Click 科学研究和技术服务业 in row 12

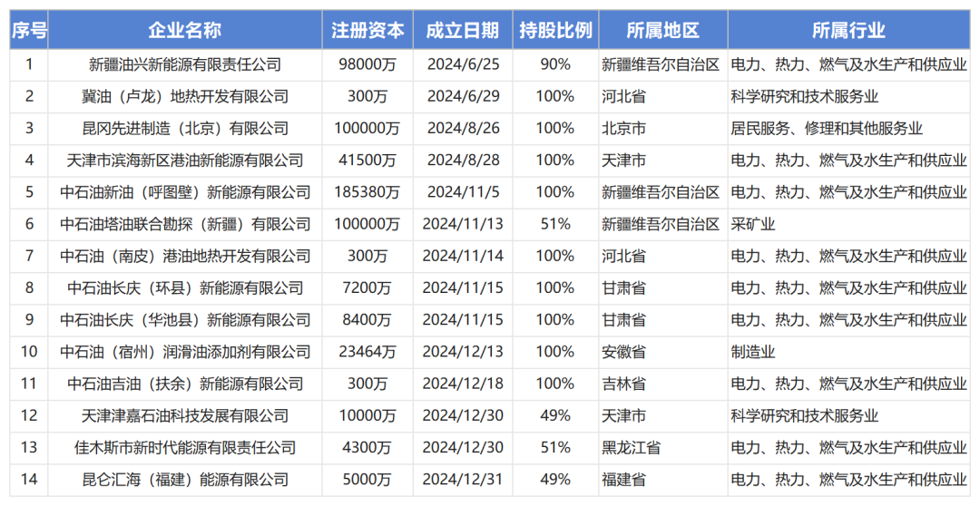coord(848,415)
